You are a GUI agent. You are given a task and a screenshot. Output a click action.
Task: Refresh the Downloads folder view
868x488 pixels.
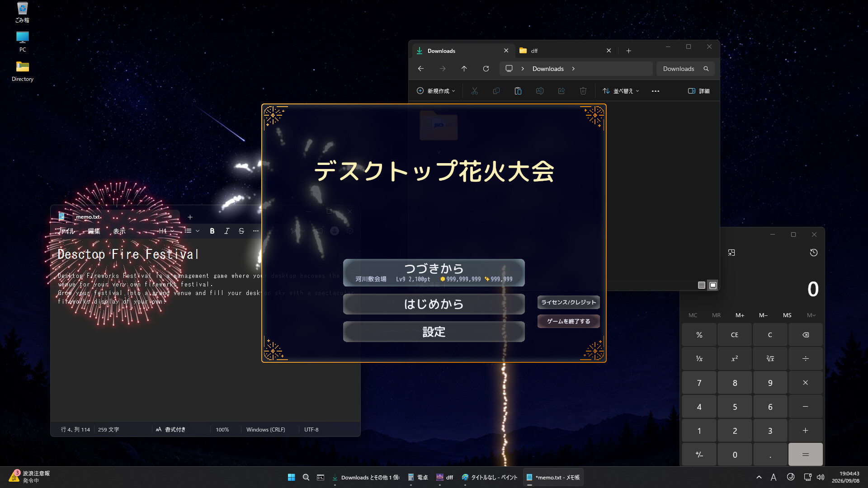486,69
